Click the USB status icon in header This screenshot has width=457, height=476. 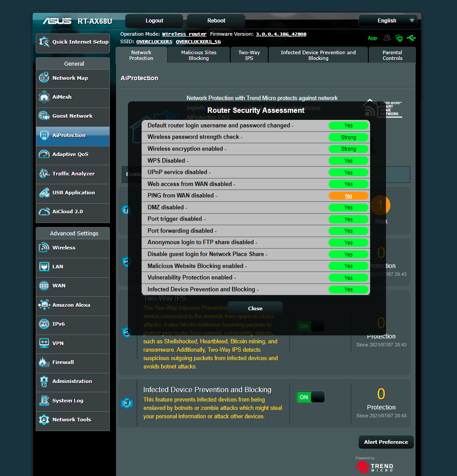(412, 38)
